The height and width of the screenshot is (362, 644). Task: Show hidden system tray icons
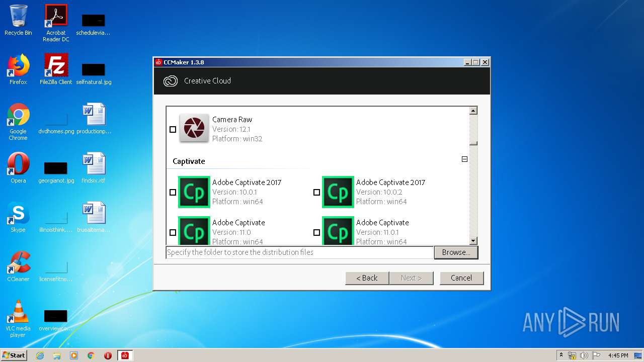(x=561, y=355)
